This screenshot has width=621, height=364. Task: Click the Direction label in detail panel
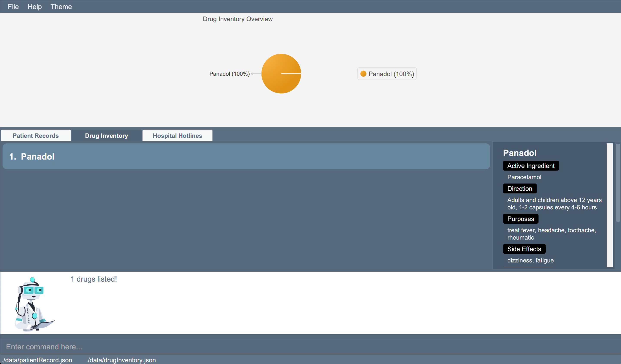click(x=520, y=189)
